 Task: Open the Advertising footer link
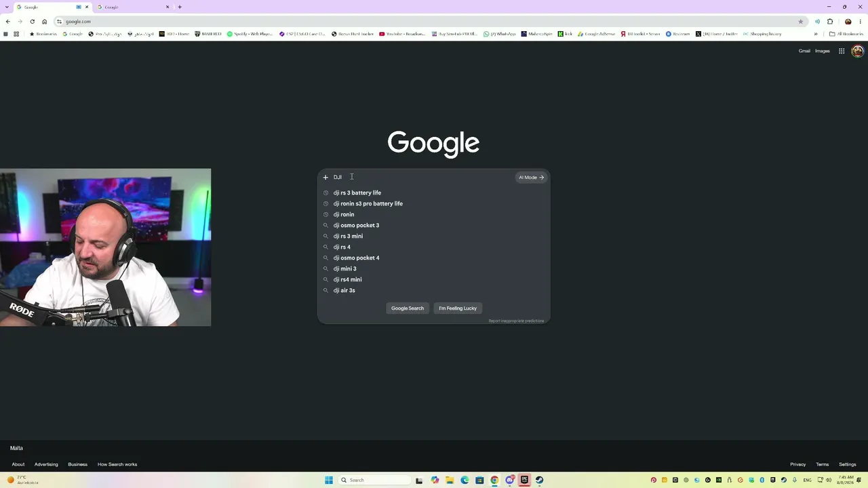(46, 464)
